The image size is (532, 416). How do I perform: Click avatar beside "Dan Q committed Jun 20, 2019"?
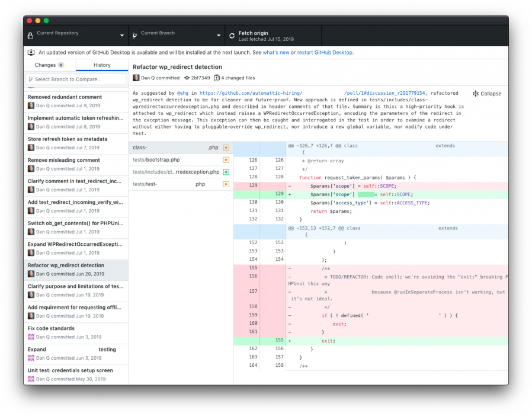click(31, 274)
